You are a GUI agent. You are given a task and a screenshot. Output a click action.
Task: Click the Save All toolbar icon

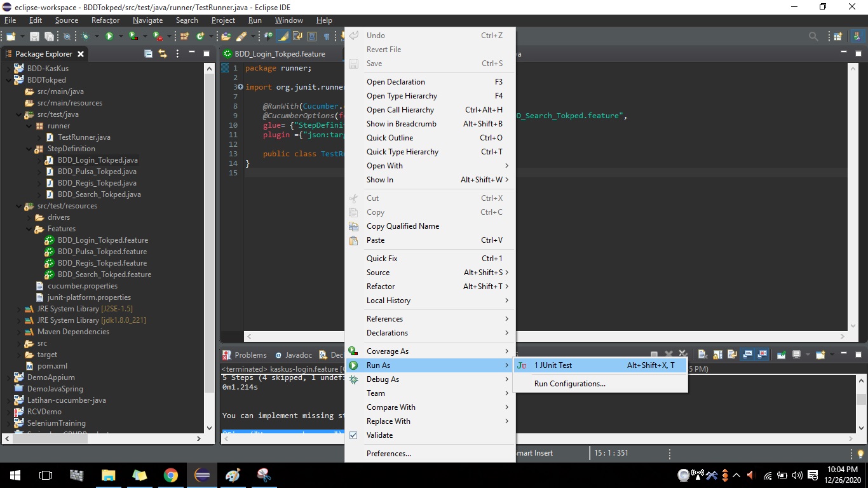[49, 36]
